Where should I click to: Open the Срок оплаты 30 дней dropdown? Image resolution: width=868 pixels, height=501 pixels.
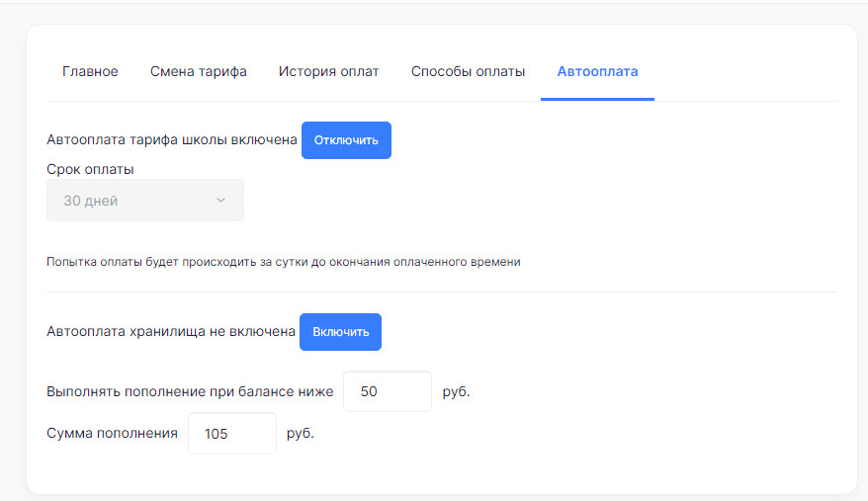click(145, 200)
